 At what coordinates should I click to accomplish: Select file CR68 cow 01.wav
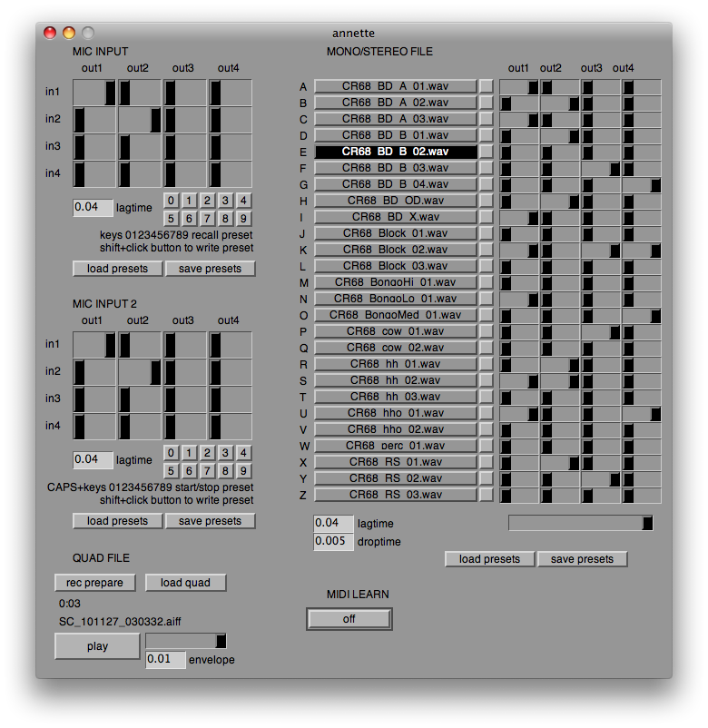tap(396, 331)
